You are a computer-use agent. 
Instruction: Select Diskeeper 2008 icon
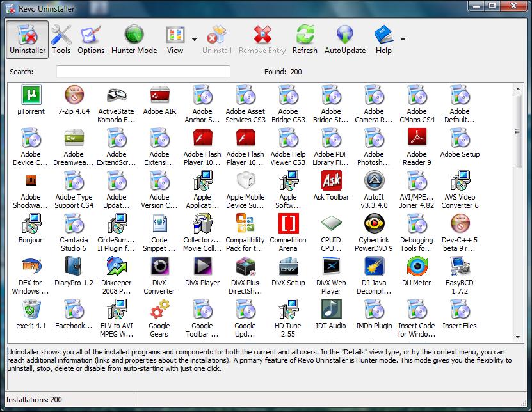tap(117, 267)
